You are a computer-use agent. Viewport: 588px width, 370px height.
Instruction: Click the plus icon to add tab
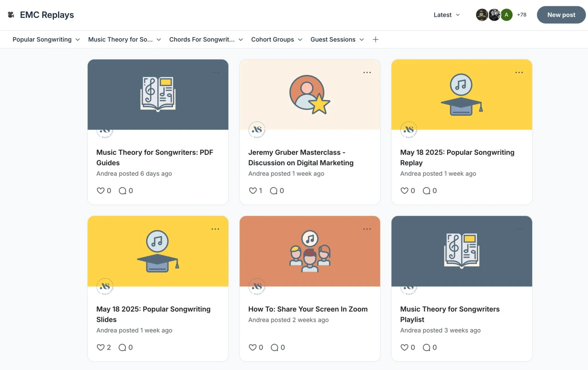[x=376, y=39]
